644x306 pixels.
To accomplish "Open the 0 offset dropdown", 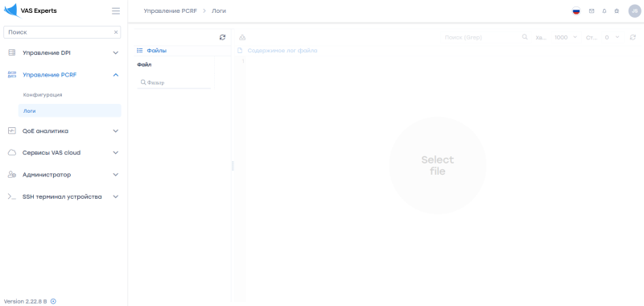I will pyautogui.click(x=613, y=37).
